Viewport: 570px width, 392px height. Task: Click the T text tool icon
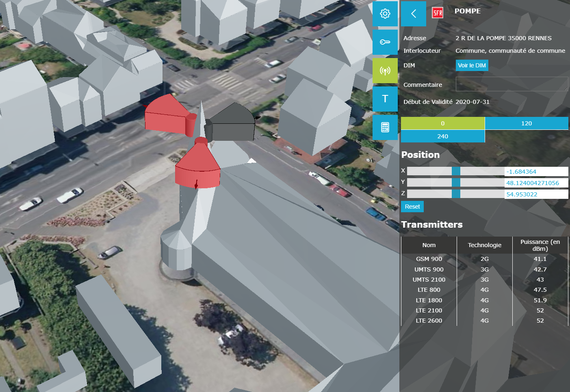point(385,99)
